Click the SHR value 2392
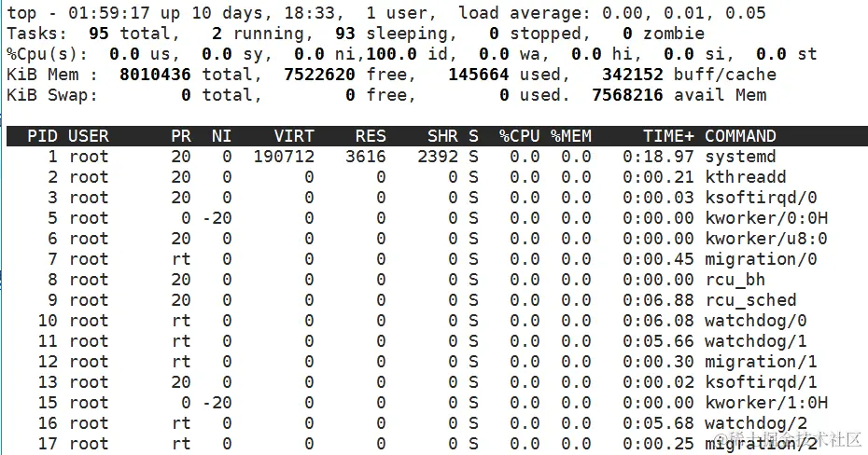Viewport: 868px width, 455px height. pos(438,157)
